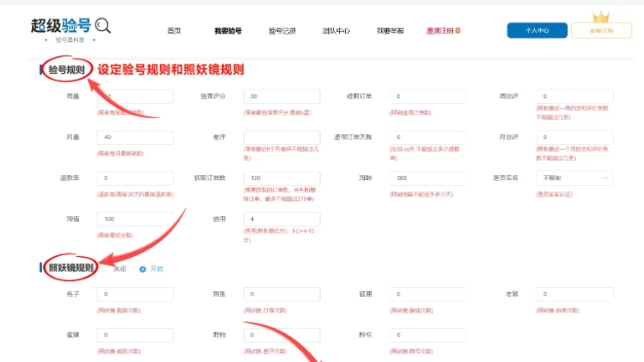Click the 信誉评分 field label
Viewport: 644px width, 362px height.
pos(212,96)
